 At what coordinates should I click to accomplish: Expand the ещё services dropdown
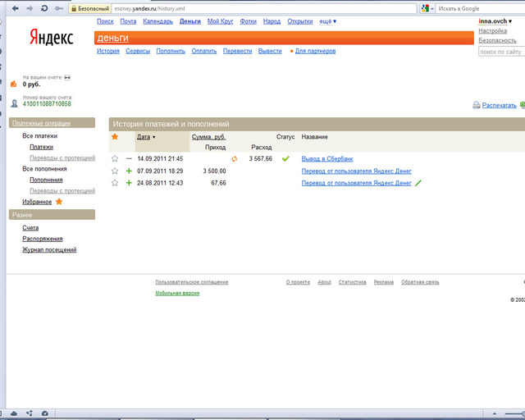[x=328, y=21]
